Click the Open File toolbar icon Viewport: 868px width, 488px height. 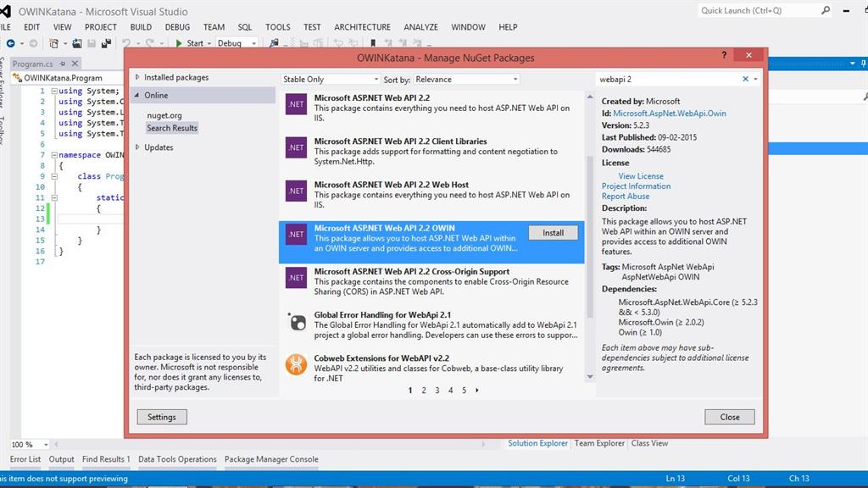click(x=77, y=43)
